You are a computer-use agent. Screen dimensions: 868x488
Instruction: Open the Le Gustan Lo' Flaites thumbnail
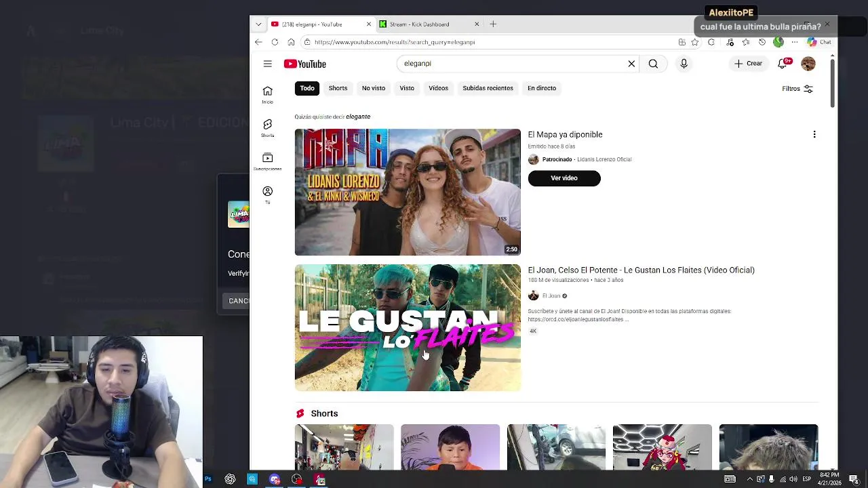point(408,327)
